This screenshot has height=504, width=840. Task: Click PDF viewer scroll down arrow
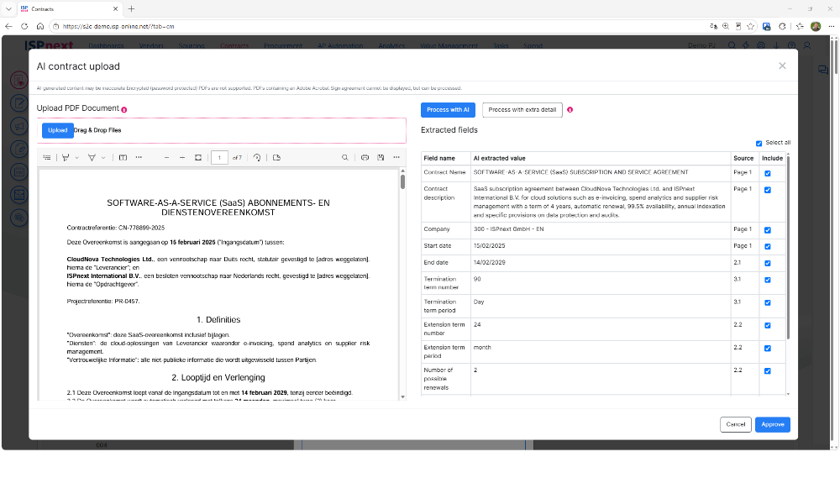403,396
